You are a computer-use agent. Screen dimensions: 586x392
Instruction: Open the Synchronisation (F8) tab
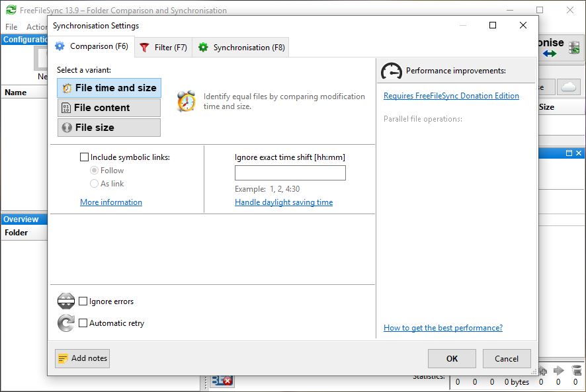click(x=241, y=48)
